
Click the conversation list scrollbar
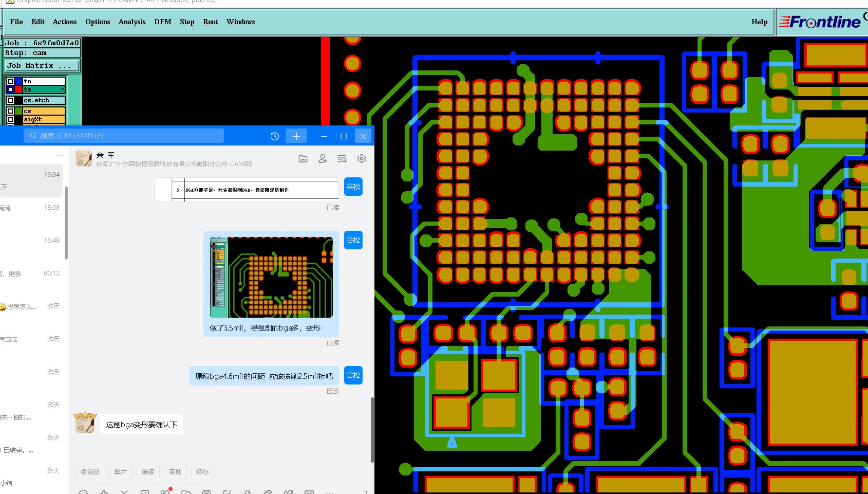point(66,223)
